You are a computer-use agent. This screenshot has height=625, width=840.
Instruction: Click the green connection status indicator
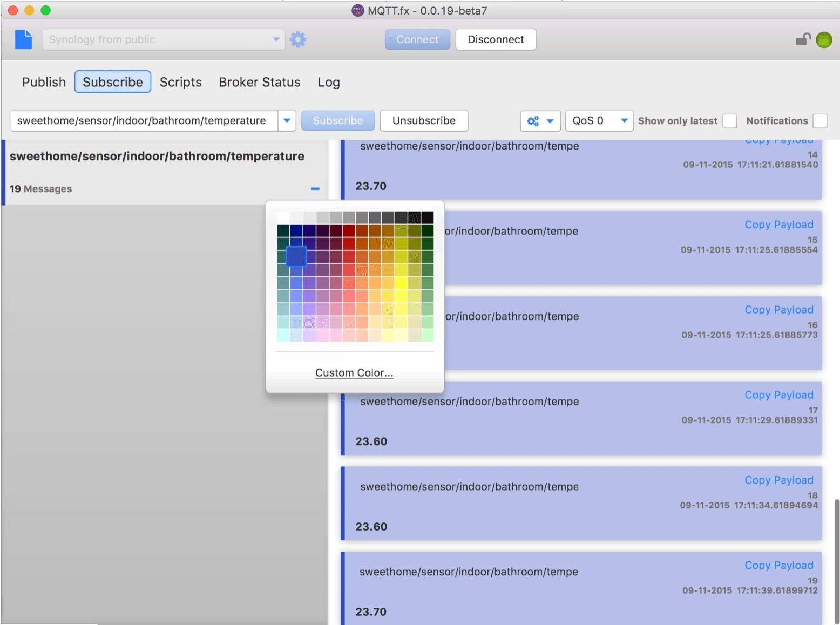coord(824,40)
